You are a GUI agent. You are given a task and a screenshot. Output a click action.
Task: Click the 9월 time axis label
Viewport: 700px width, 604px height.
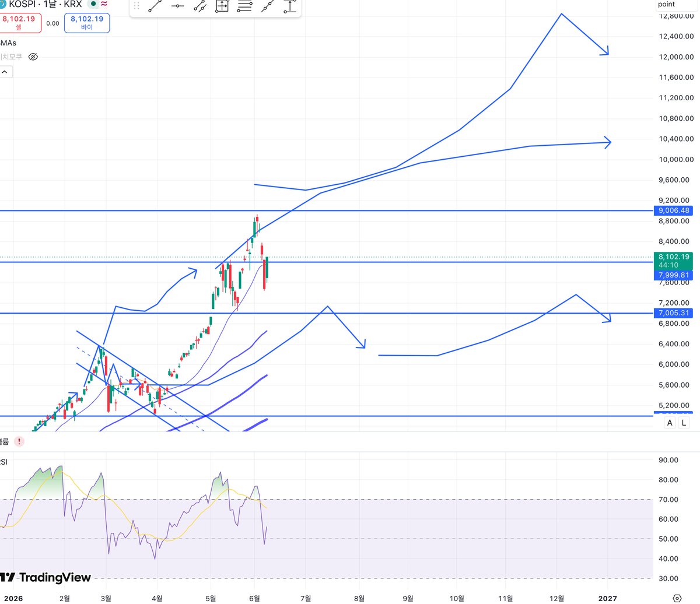(408, 598)
